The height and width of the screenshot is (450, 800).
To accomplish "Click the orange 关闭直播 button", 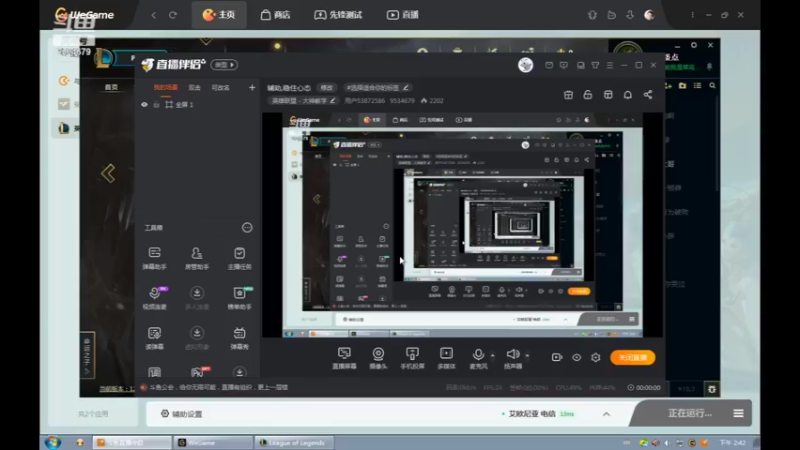I will click(x=633, y=358).
